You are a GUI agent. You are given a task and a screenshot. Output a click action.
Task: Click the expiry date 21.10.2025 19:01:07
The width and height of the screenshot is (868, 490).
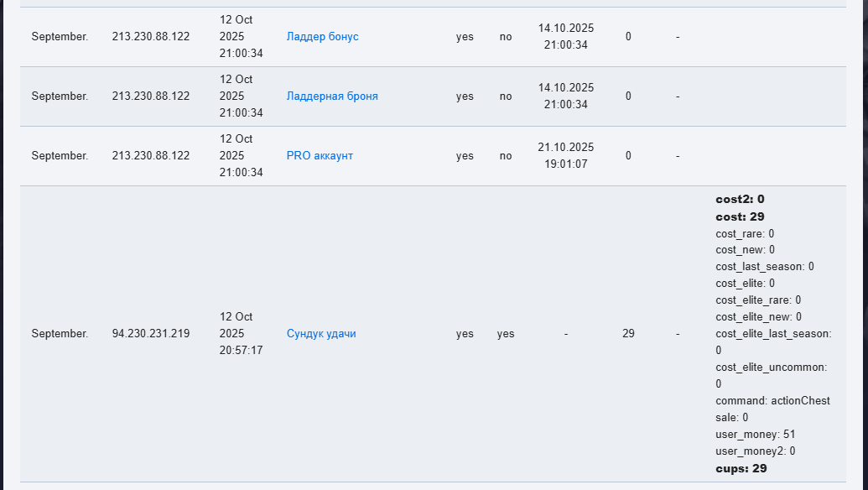pos(566,155)
